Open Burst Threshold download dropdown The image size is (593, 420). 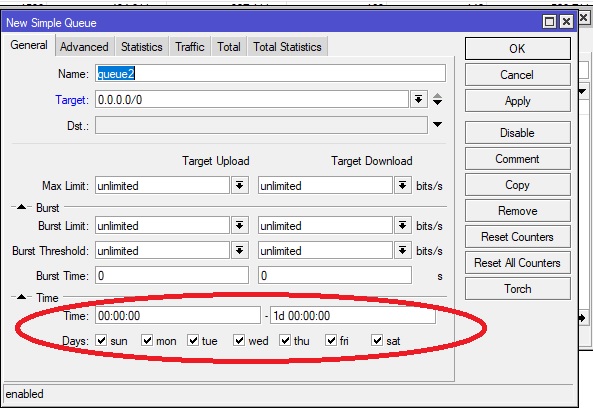tap(402, 250)
